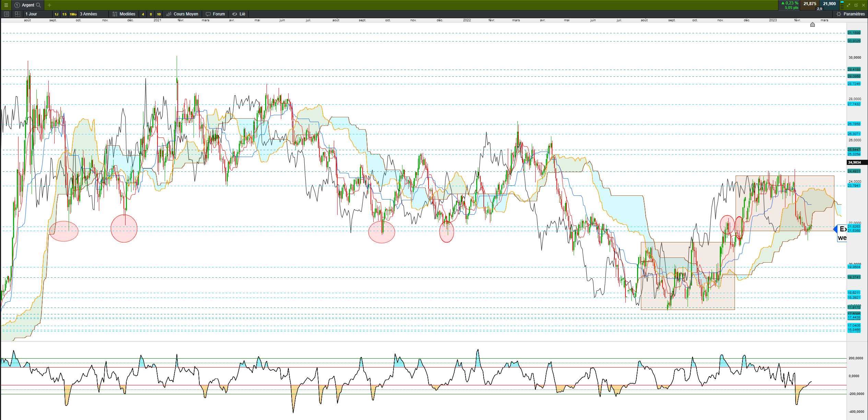The height and width of the screenshot is (420, 868).
Task: Open the Modèles templates menu
Action: click(x=124, y=14)
